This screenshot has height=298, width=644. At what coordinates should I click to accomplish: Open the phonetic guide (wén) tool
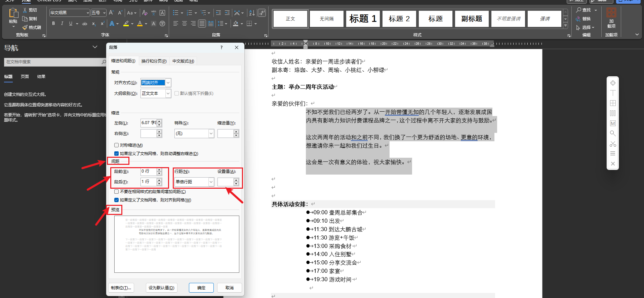[154, 13]
